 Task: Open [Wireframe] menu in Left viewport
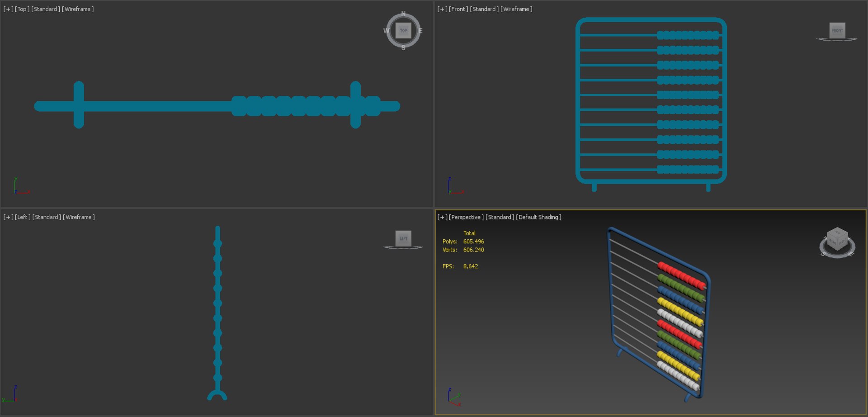(x=79, y=217)
